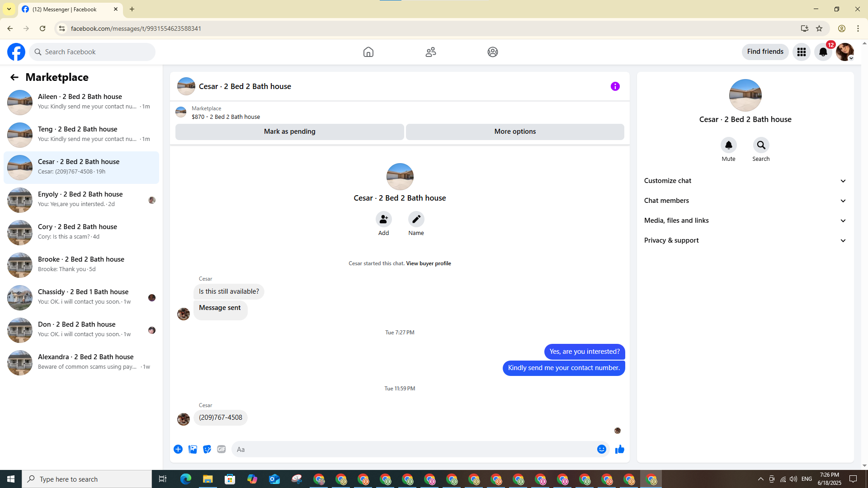Click the browser address bar URL
Viewport: 868px width, 488px height.
[x=136, y=28]
